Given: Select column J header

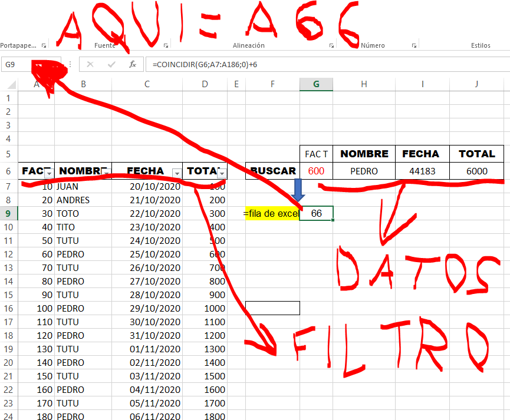Looking at the screenshot, I should click(x=476, y=84).
